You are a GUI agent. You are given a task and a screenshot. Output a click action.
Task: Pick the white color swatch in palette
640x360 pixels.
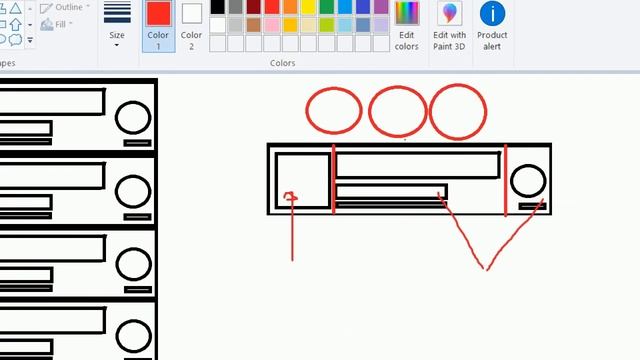pyautogui.click(x=218, y=25)
